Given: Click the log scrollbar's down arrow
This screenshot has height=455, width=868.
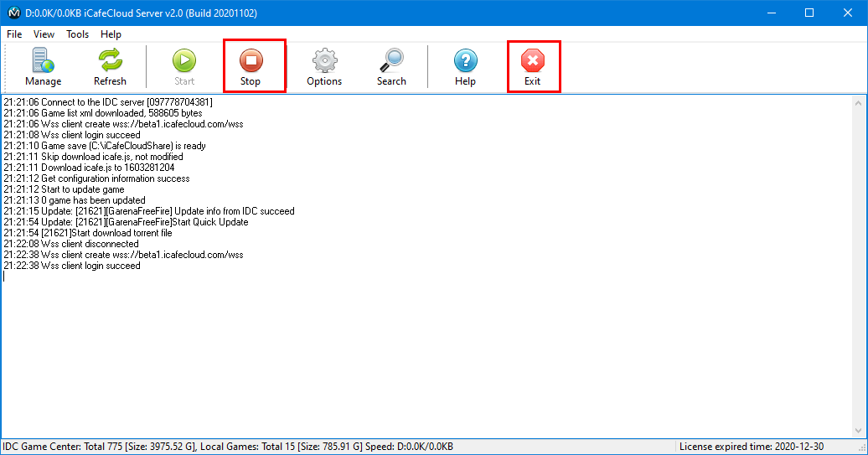Looking at the screenshot, I should [x=859, y=432].
